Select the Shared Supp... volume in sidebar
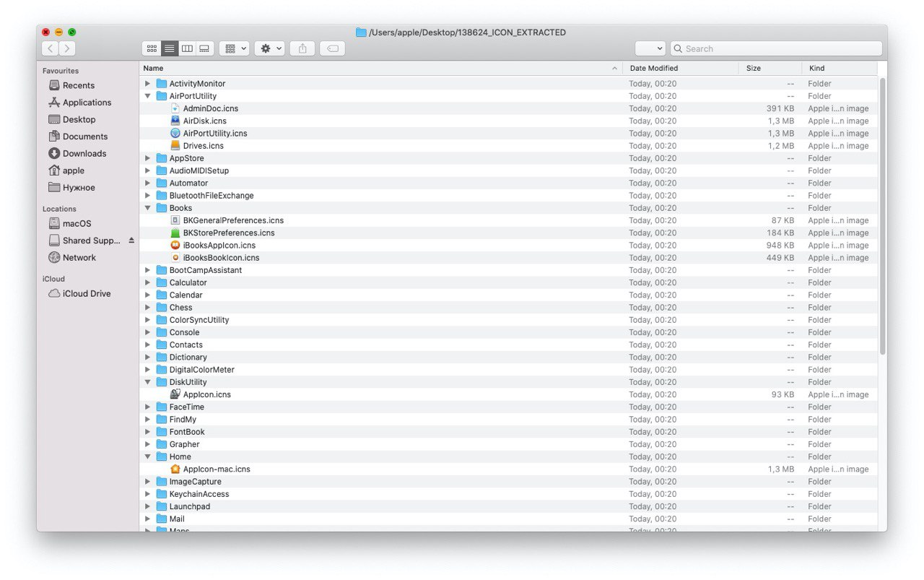Viewport: 924px width, 580px height. click(x=84, y=241)
